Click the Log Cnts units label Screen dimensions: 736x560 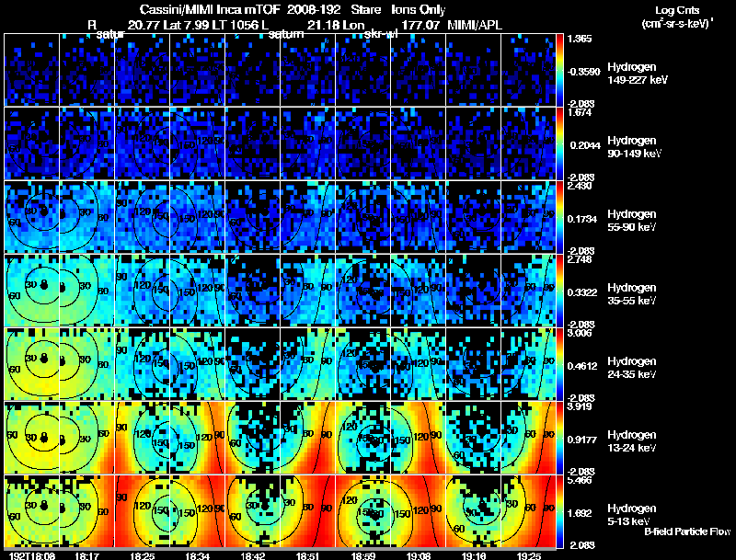point(676,10)
